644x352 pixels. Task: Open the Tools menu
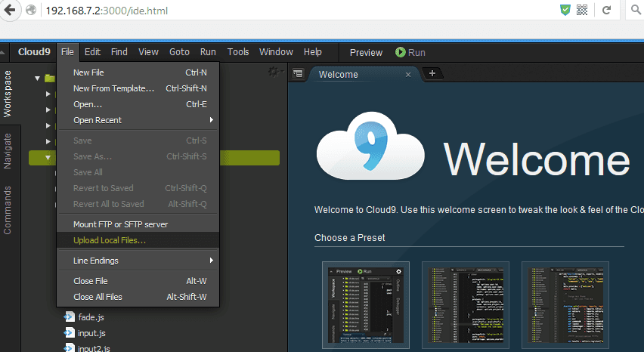[x=238, y=51]
